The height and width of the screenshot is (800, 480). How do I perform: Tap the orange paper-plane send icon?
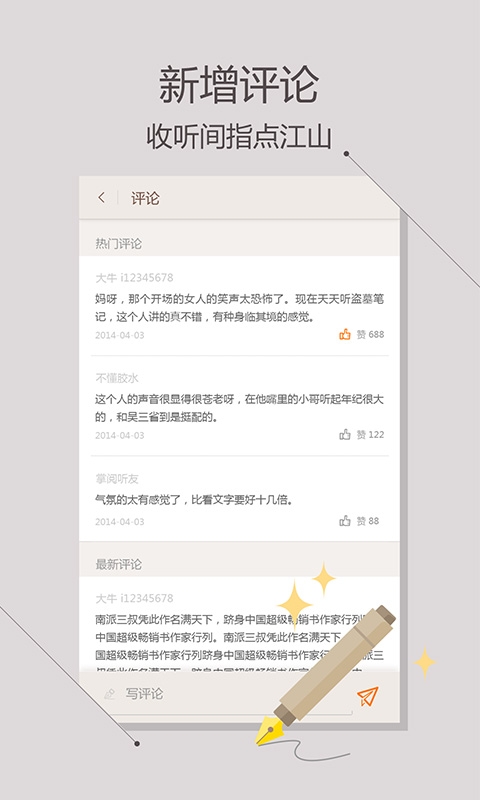coord(368,696)
